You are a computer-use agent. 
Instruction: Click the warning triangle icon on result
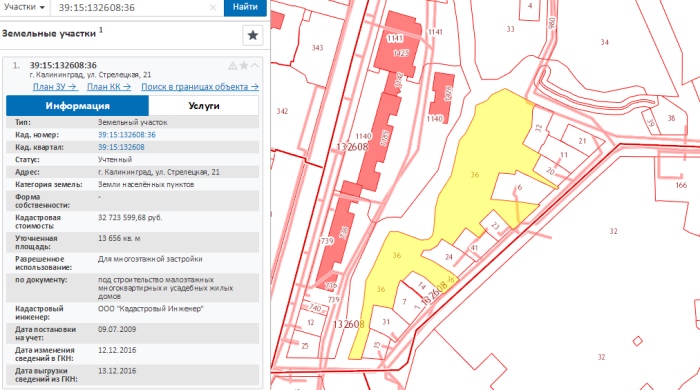tap(233, 66)
